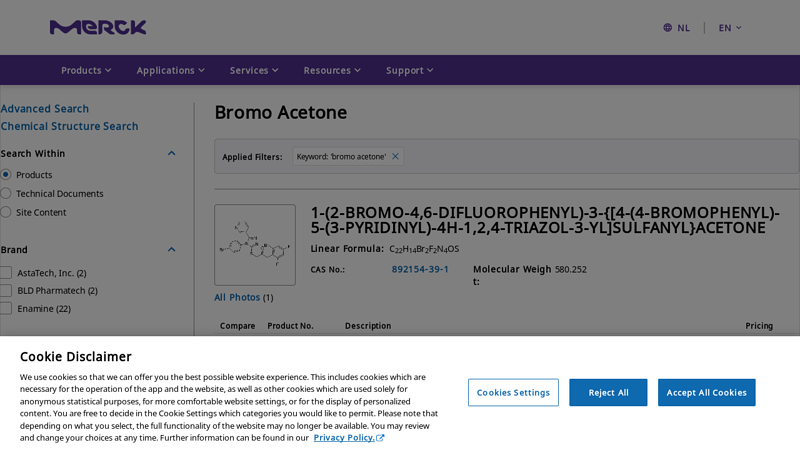Click the globe region icon
The image size is (800, 450).
667,28
